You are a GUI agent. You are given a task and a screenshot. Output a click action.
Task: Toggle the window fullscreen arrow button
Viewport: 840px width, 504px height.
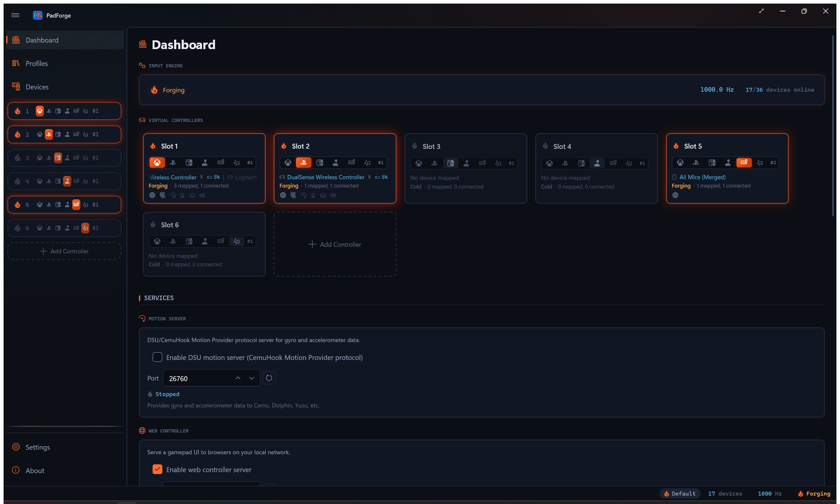click(762, 11)
